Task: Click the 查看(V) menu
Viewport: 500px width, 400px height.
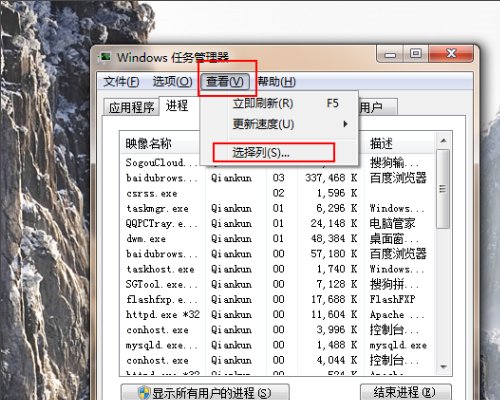Action: (x=225, y=82)
